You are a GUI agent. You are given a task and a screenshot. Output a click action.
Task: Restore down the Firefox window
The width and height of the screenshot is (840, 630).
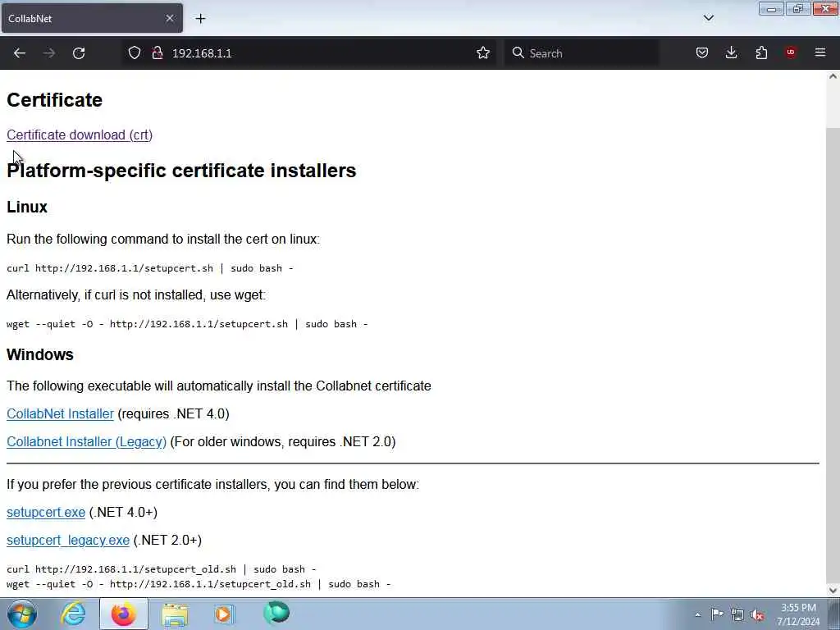(797, 9)
